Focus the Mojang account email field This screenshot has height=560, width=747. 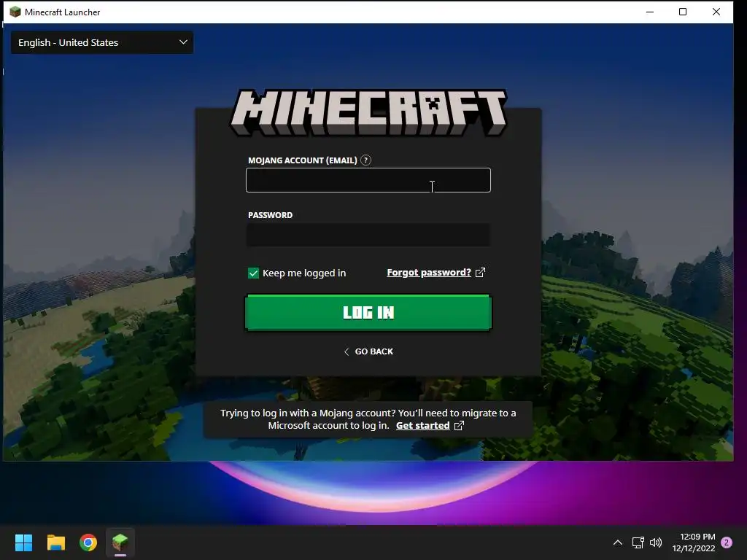pyautogui.click(x=368, y=180)
